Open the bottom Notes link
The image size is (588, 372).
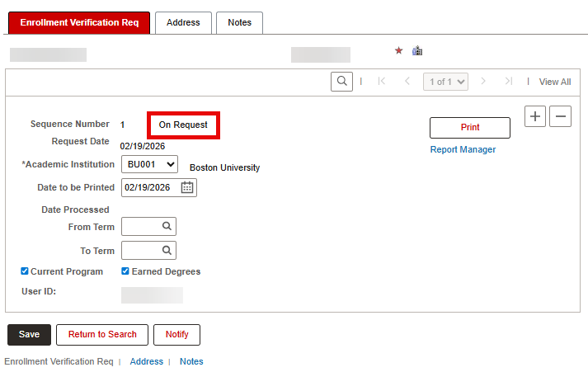click(191, 361)
